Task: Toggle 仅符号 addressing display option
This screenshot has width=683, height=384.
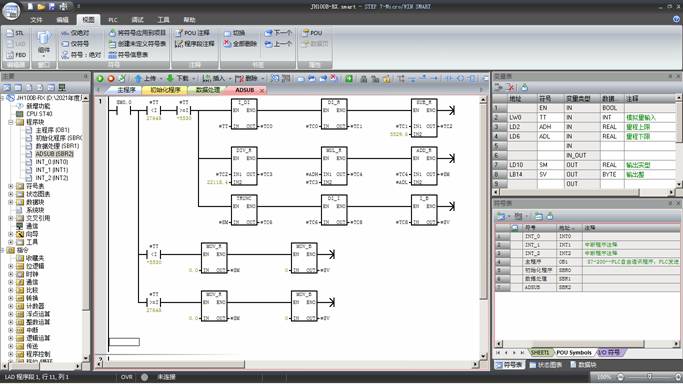Action: click(x=75, y=44)
